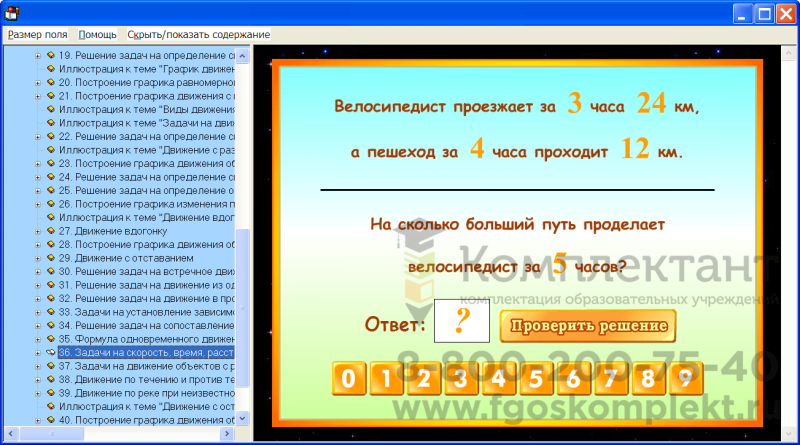Expand tree item 38. Движение по течению

point(38,380)
